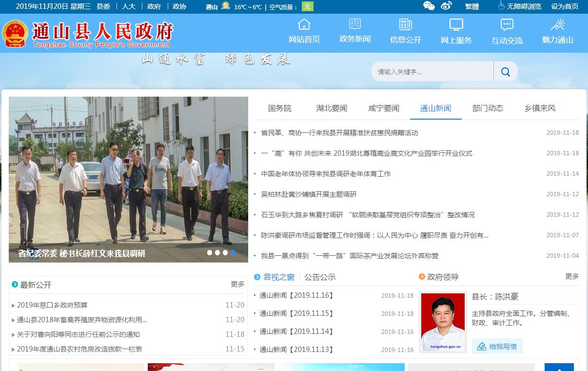This screenshot has height=371, width=588.
Task: Click the Weibo icon in top bar
Action: click(446, 6)
